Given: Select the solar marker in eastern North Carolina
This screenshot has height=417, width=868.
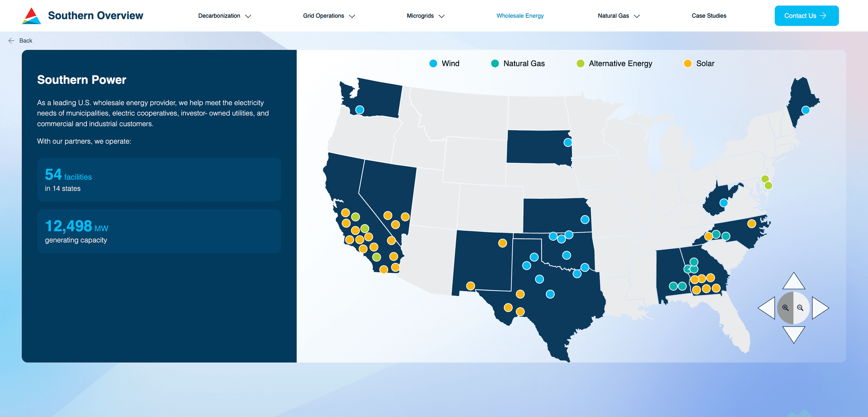Looking at the screenshot, I should pyautogui.click(x=751, y=223).
